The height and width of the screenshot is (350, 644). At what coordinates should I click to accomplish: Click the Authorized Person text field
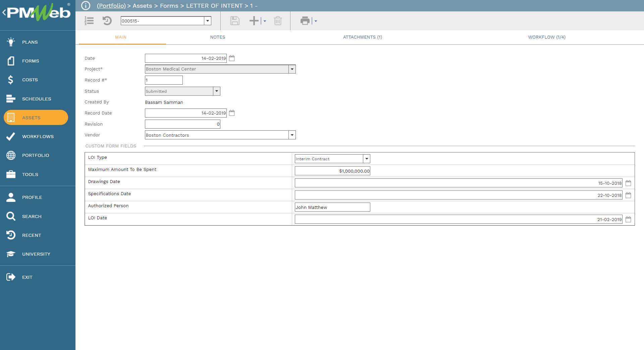(332, 207)
